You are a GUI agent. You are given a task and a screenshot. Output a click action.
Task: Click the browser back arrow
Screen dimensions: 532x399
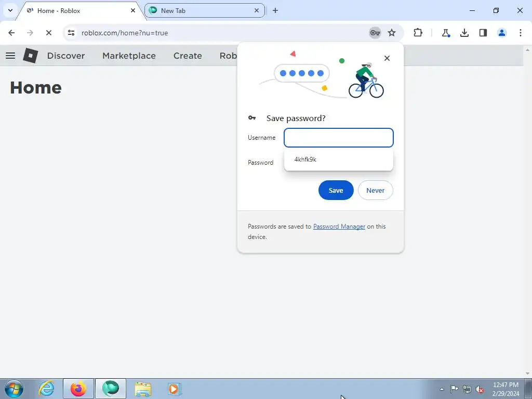[11, 33]
